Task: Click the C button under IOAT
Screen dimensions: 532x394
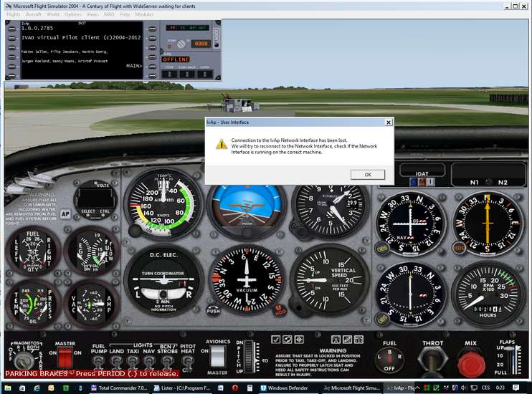Action: click(413, 182)
